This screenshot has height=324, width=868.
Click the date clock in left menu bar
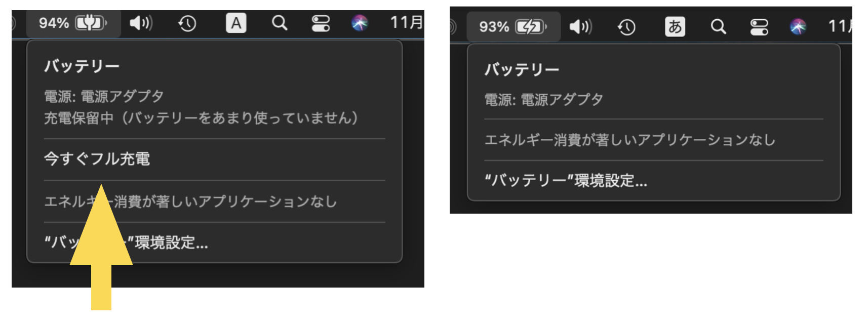click(x=407, y=22)
